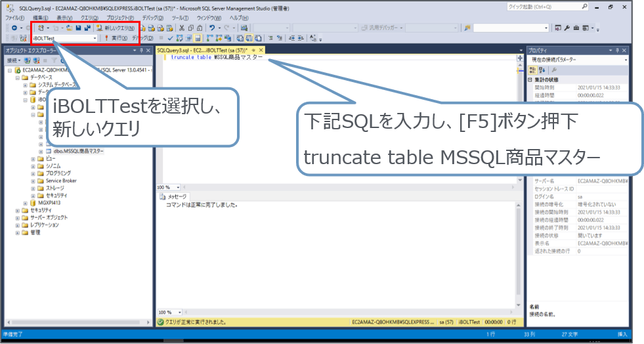Image resolution: width=644 pixels, height=344 pixels.
Task: Click the wrench Properties icon in top-right toolbar
Action: point(567,28)
